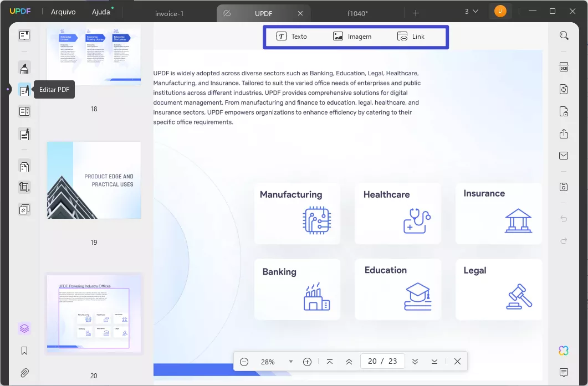This screenshot has width=588, height=386.
Task: Open the Search magnifier in right sidebar
Action: pos(564,35)
